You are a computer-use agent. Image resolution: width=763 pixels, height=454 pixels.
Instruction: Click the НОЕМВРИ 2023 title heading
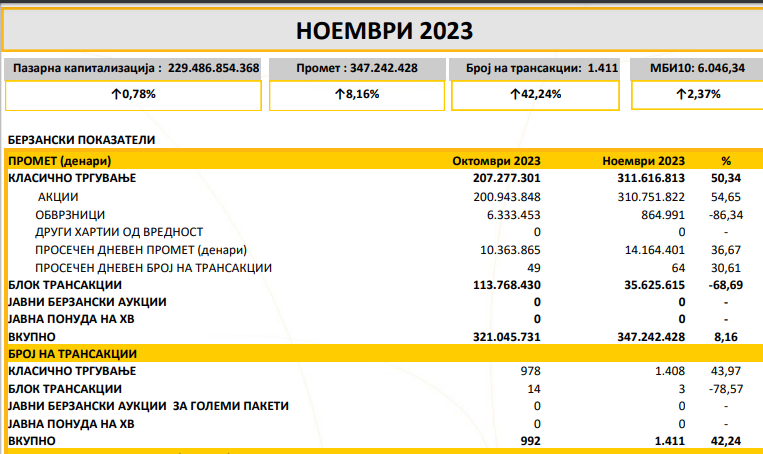(x=384, y=30)
